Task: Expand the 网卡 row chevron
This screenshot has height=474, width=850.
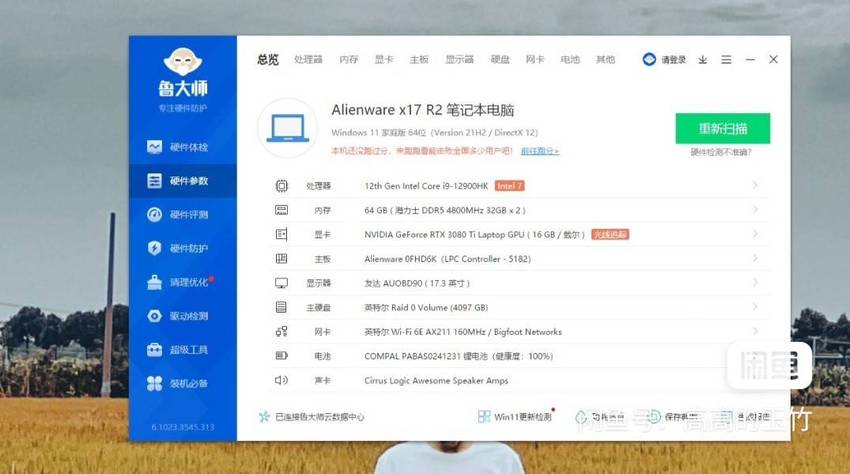Action: pyautogui.click(x=755, y=331)
